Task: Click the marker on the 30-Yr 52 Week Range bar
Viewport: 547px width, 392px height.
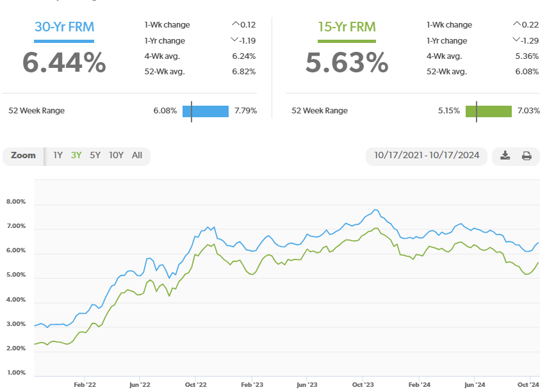Action: pyautogui.click(x=190, y=111)
